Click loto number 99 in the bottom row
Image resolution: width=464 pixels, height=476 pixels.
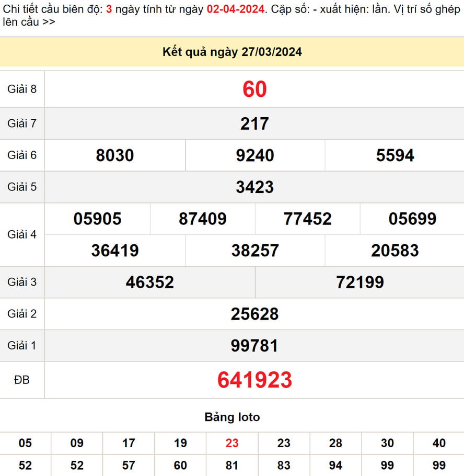click(439, 465)
